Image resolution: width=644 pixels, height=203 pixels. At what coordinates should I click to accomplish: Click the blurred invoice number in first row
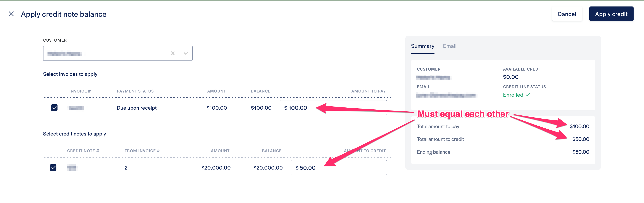click(x=77, y=108)
